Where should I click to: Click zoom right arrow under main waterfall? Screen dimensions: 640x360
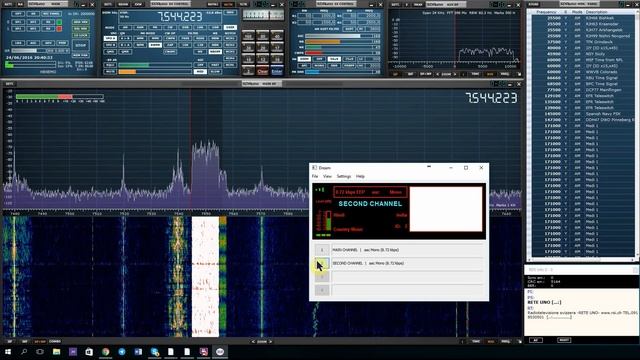271,342
